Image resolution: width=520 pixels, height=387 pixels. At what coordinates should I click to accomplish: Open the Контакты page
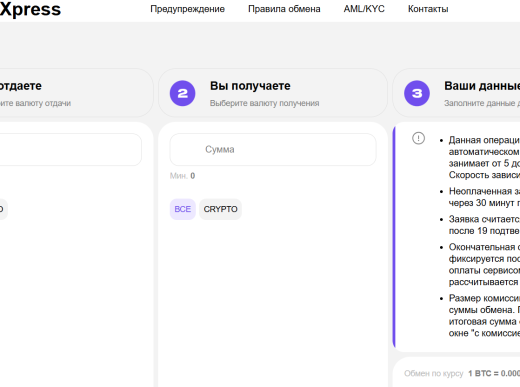428,9
